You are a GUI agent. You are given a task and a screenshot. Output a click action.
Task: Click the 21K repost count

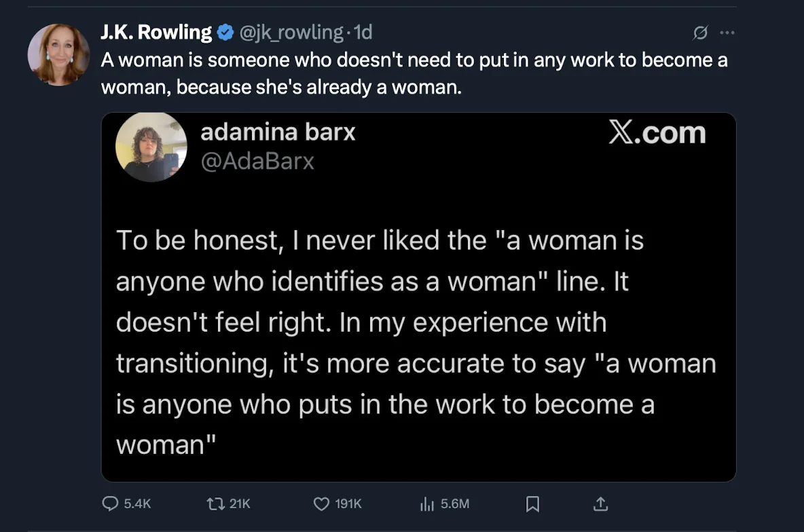[240, 503]
